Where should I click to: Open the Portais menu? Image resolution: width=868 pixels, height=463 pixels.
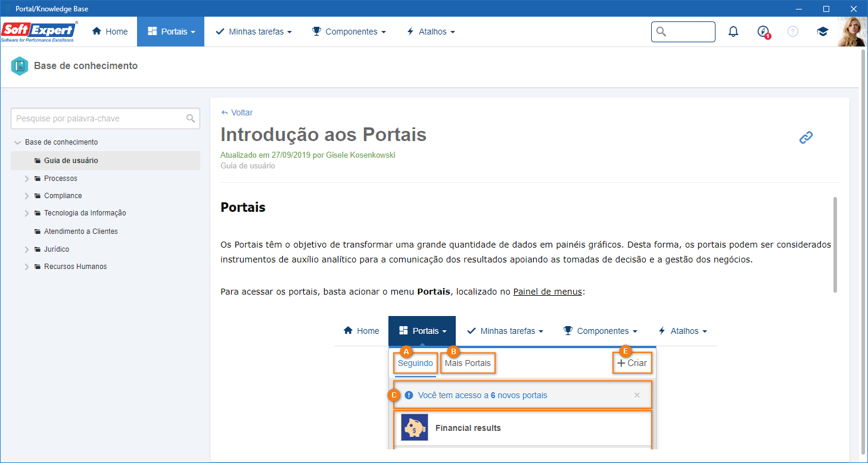pyautogui.click(x=171, y=32)
